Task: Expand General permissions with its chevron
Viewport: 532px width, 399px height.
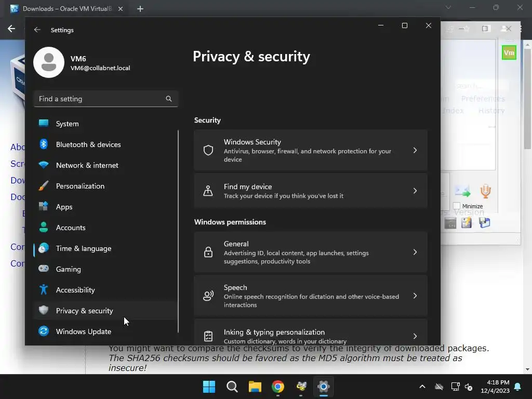Action: [415, 252]
